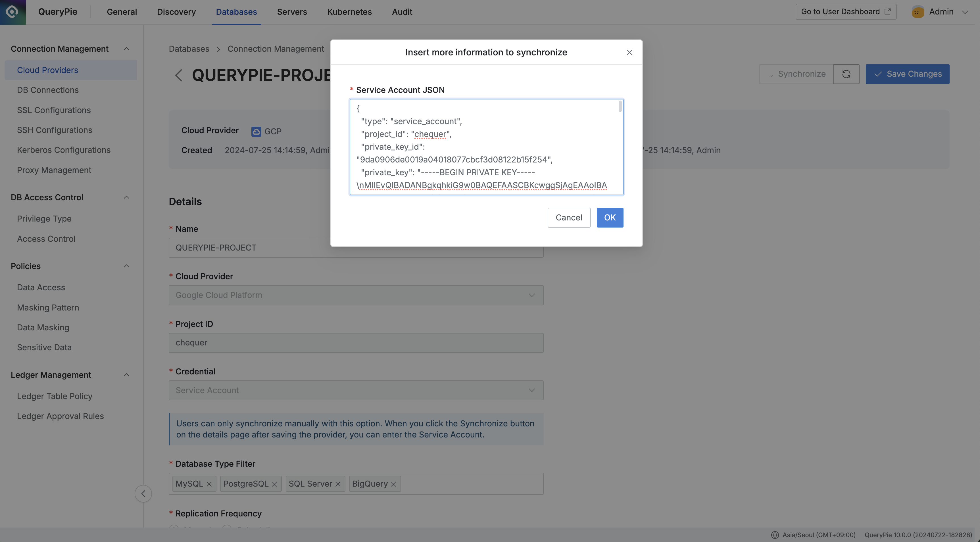Select Ledger Table Policy in the sidebar
This screenshot has width=980, height=542.
(55, 396)
